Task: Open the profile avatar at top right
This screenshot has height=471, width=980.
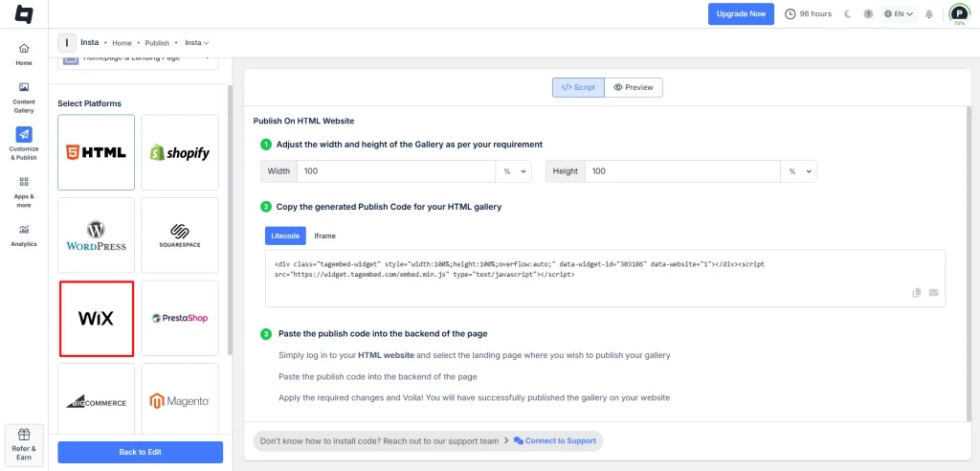Action: [x=958, y=13]
